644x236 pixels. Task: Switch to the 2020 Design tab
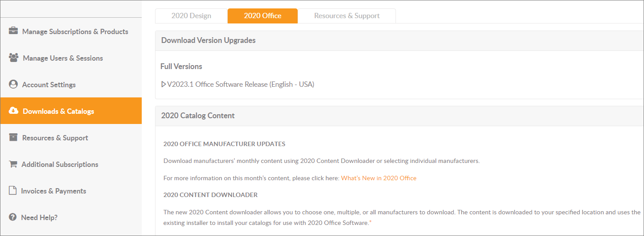click(x=191, y=15)
